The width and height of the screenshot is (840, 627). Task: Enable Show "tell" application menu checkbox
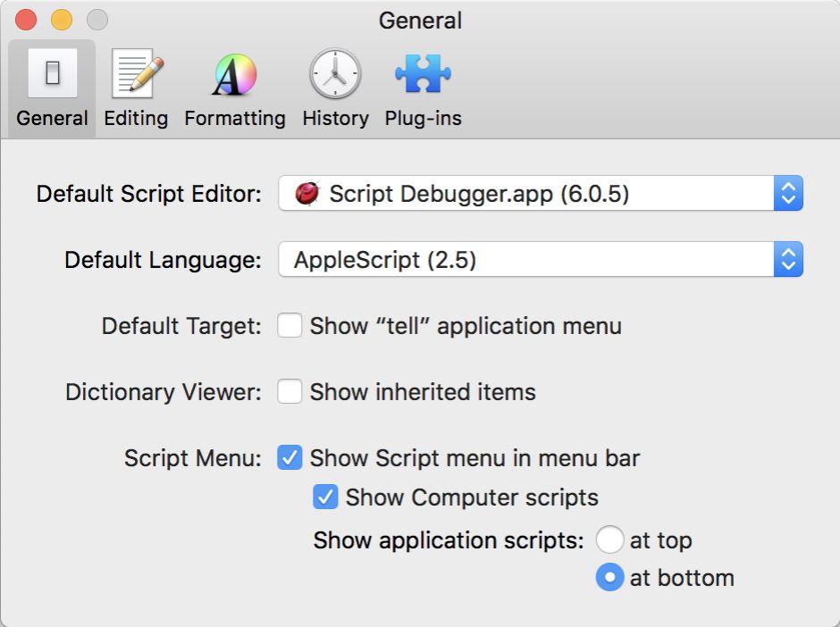(x=290, y=326)
